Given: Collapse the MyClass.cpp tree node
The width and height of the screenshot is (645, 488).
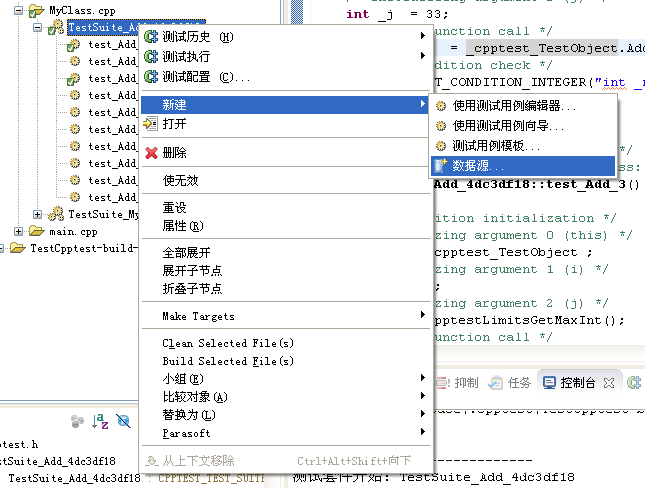Looking at the screenshot, I should 18,10.
